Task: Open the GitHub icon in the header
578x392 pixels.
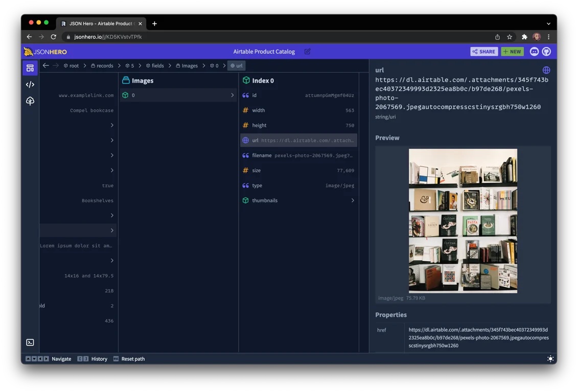Action: (x=546, y=52)
